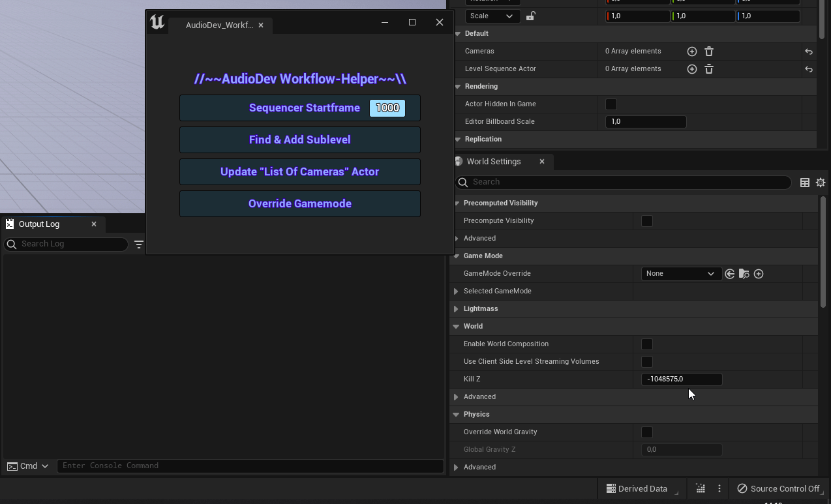Open the GameMode Override None dropdown
The height and width of the screenshot is (504, 831).
pos(681,274)
